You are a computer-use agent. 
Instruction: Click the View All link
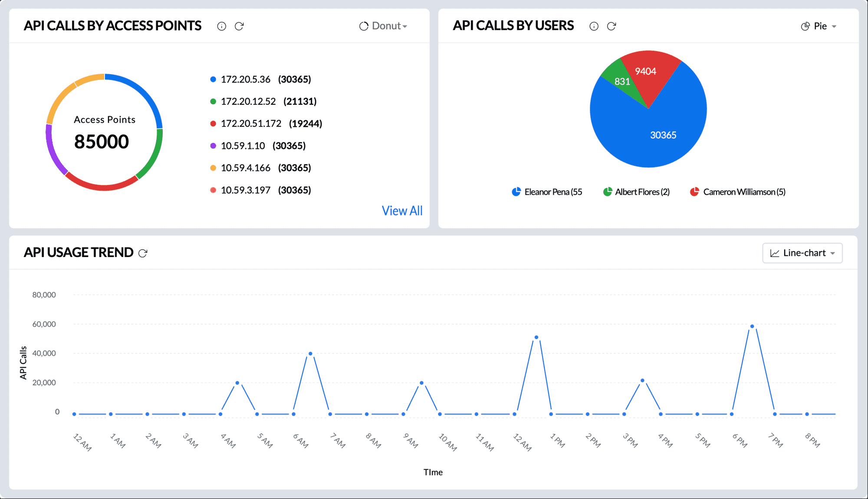402,211
